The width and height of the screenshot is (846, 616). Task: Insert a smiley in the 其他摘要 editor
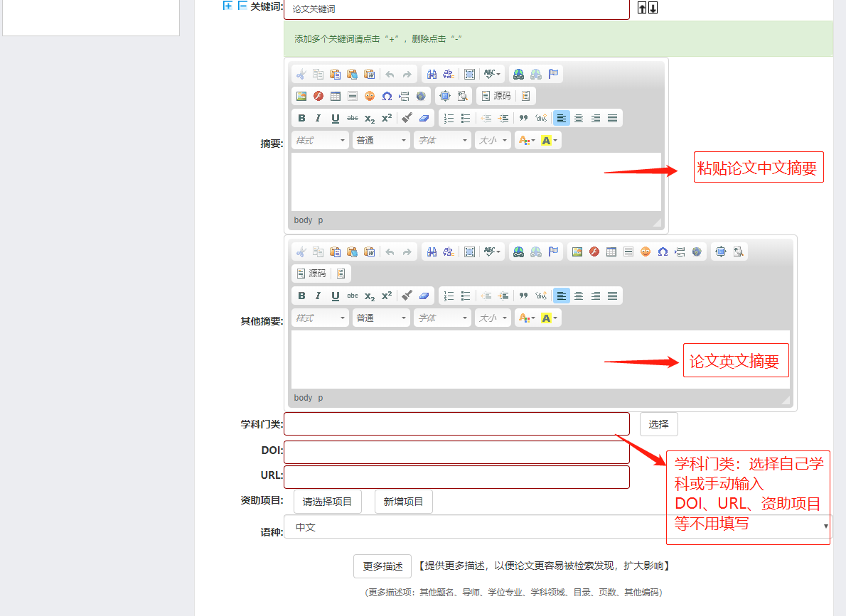[x=646, y=252]
